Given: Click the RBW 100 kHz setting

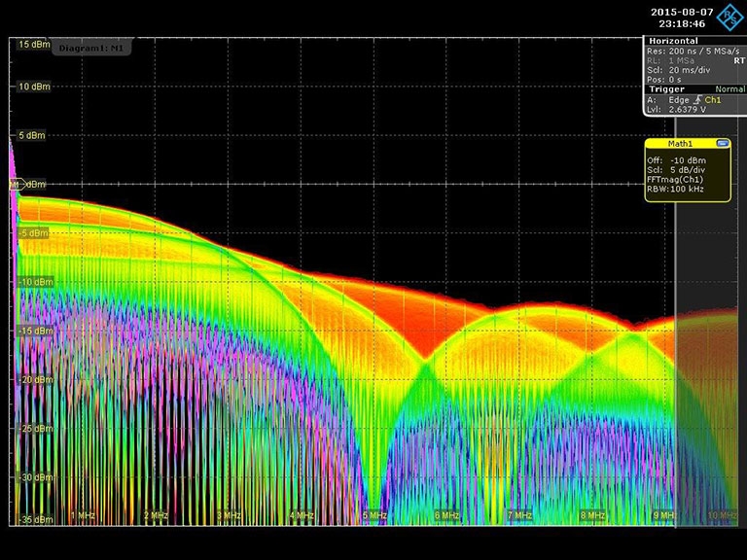Looking at the screenshot, I should coord(680,189).
